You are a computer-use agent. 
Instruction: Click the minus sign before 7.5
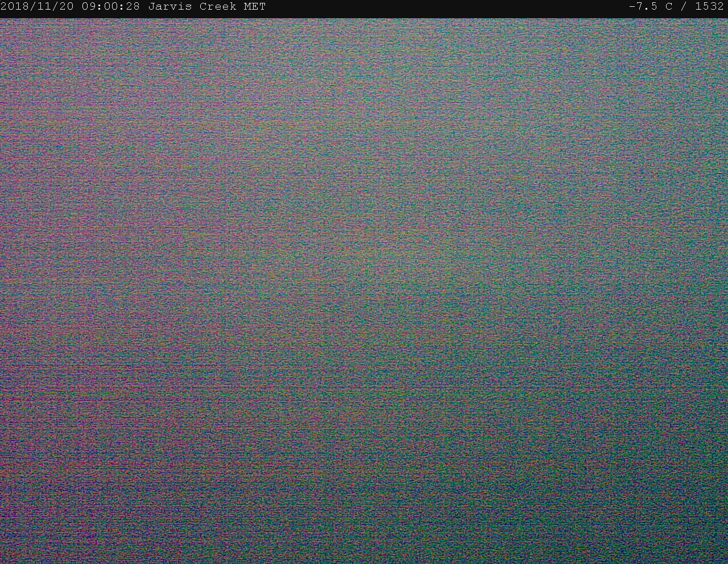tap(632, 7)
